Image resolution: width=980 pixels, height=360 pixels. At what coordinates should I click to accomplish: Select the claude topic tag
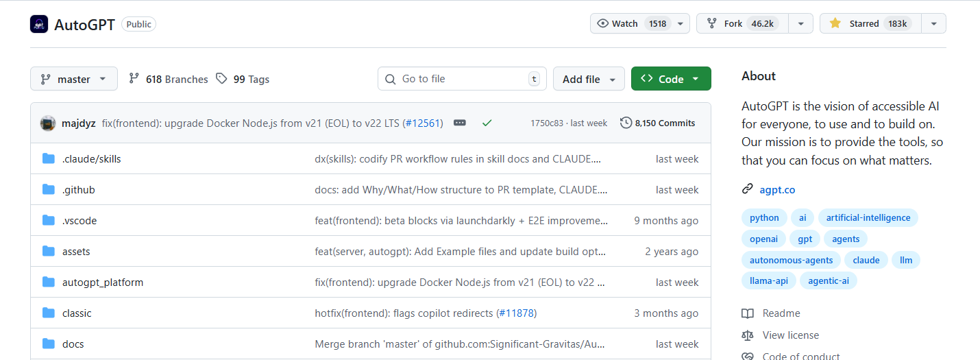point(866,261)
